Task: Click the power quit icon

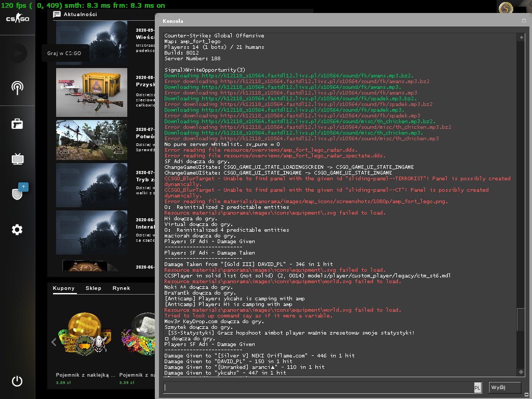Action: [x=17, y=381]
